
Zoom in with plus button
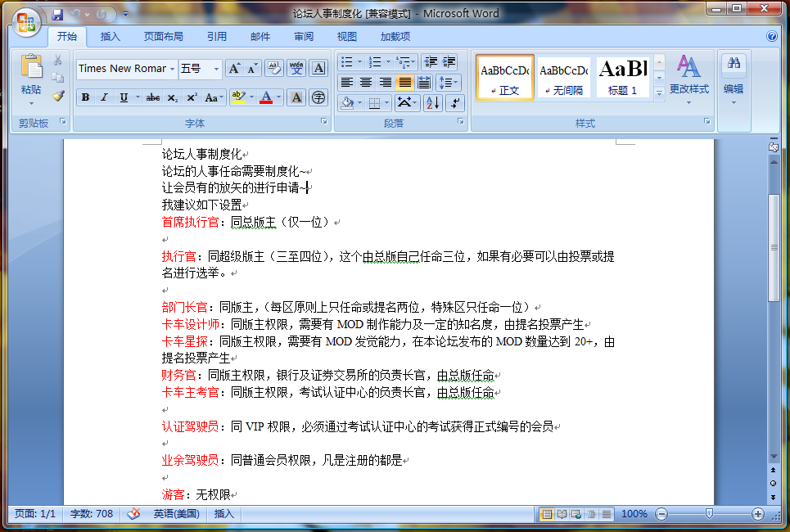pos(757,514)
